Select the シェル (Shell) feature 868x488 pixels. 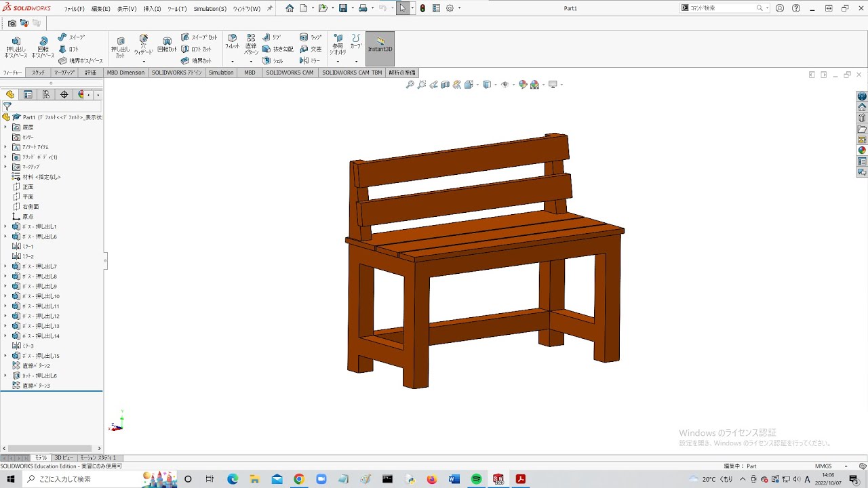pyautogui.click(x=273, y=61)
